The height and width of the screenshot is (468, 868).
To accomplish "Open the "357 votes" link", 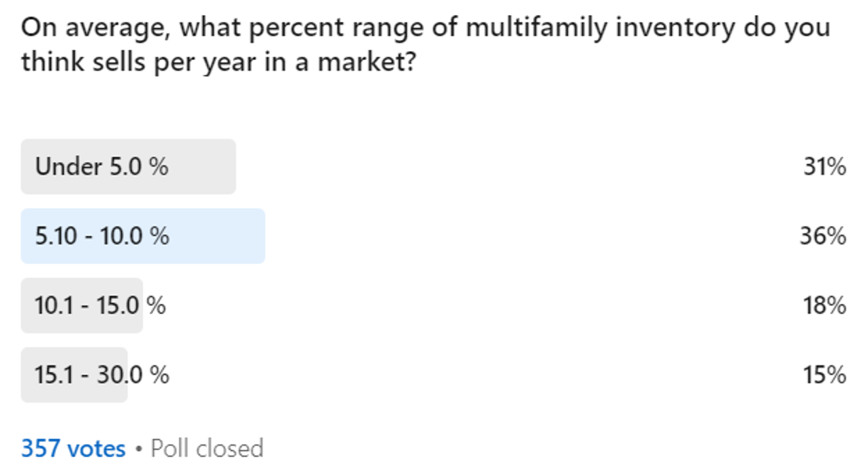I will (74, 449).
